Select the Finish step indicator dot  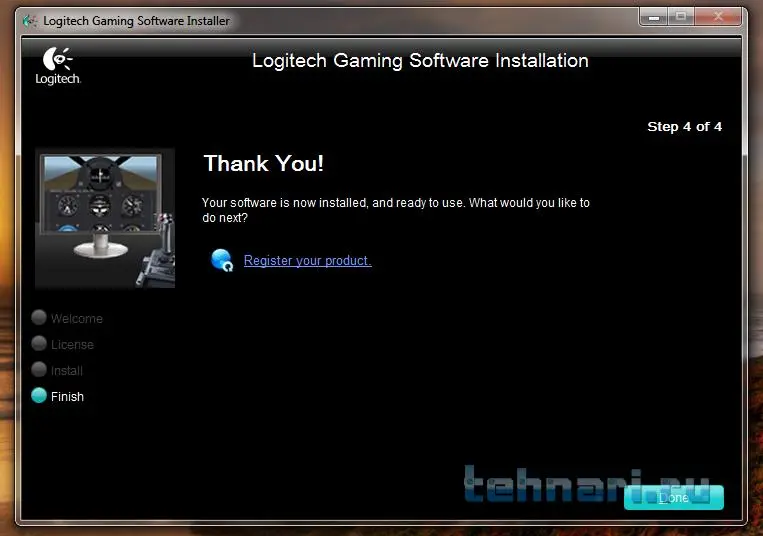coord(39,395)
